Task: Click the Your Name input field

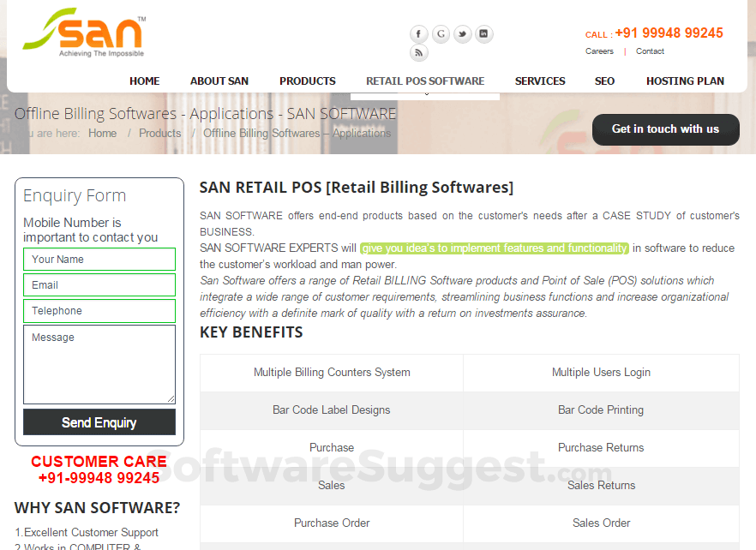Action: point(99,259)
